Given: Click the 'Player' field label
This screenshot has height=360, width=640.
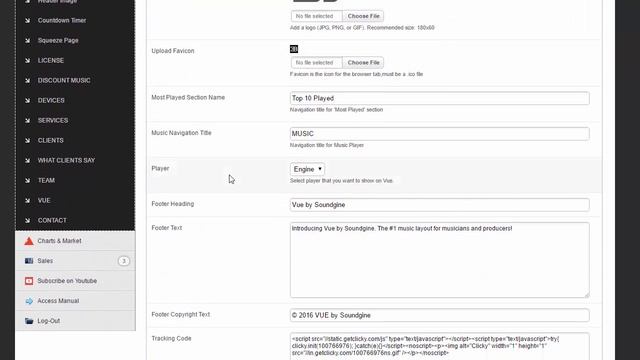Looking at the screenshot, I should pos(160,168).
